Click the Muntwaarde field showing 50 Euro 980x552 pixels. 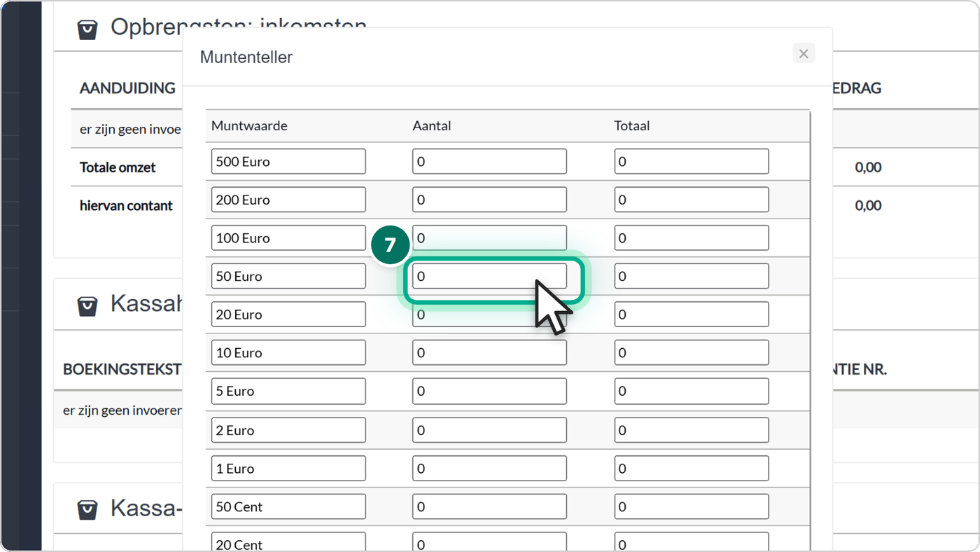[288, 276]
